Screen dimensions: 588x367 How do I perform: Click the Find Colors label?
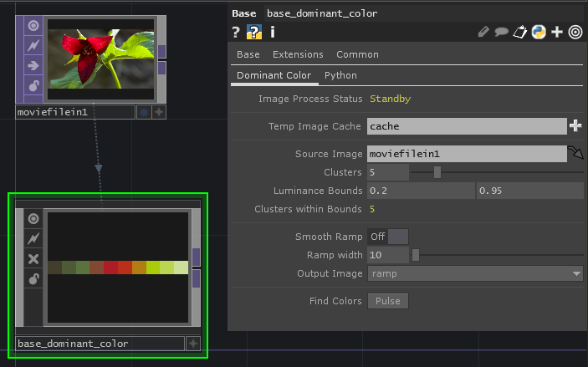[x=335, y=301]
